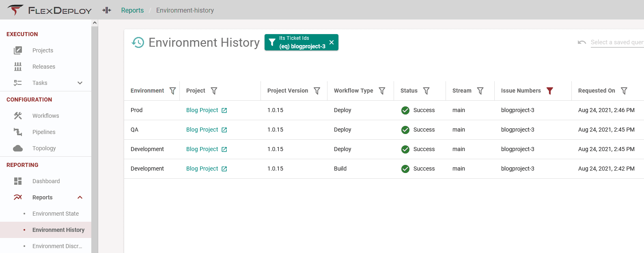Open filter for Status column

(x=426, y=91)
